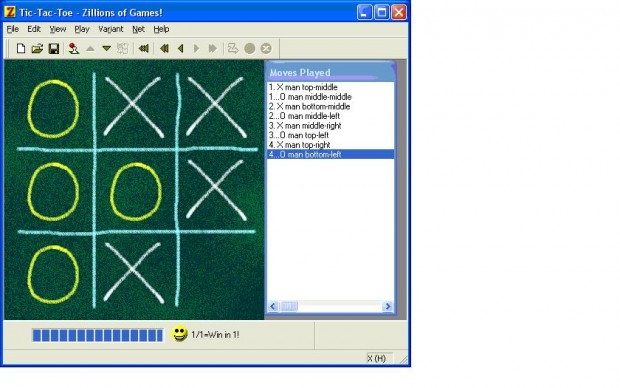The width and height of the screenshot is (620, 388).
Task: Click the yellow smiley face status icon
Action: (x=179, y=334)
